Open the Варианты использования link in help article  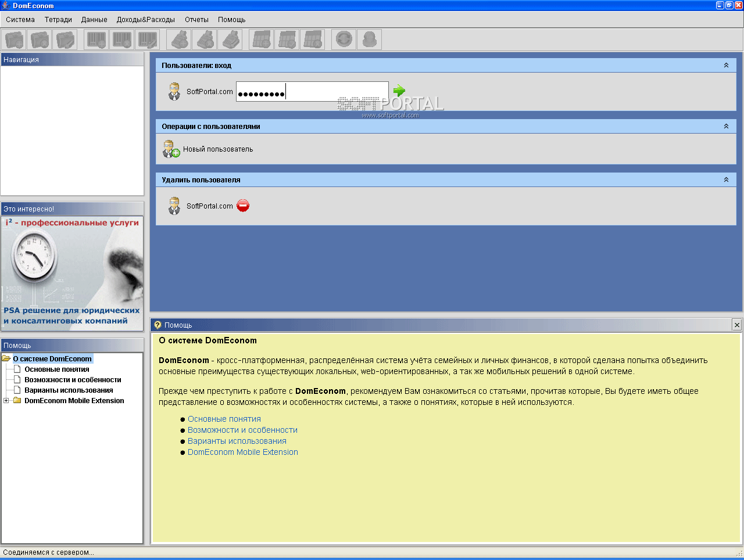[x=237, y=441]
